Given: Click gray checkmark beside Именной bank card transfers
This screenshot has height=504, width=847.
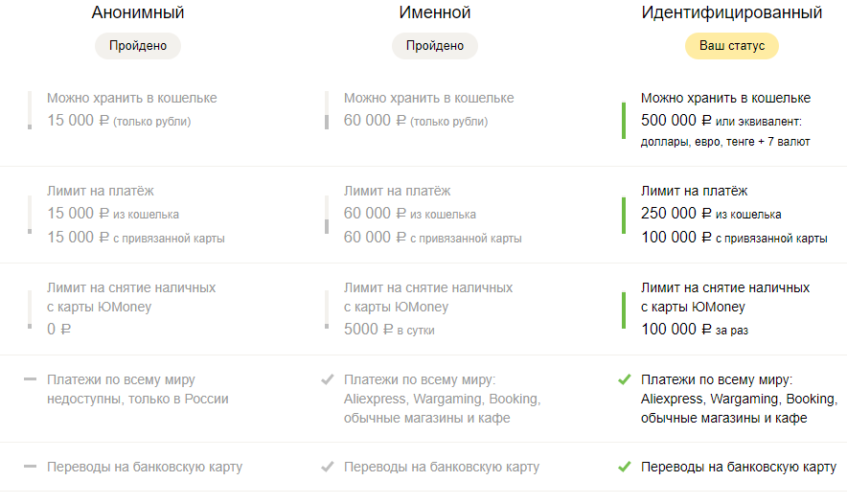Looking at the screenshot, I should 327,468.
